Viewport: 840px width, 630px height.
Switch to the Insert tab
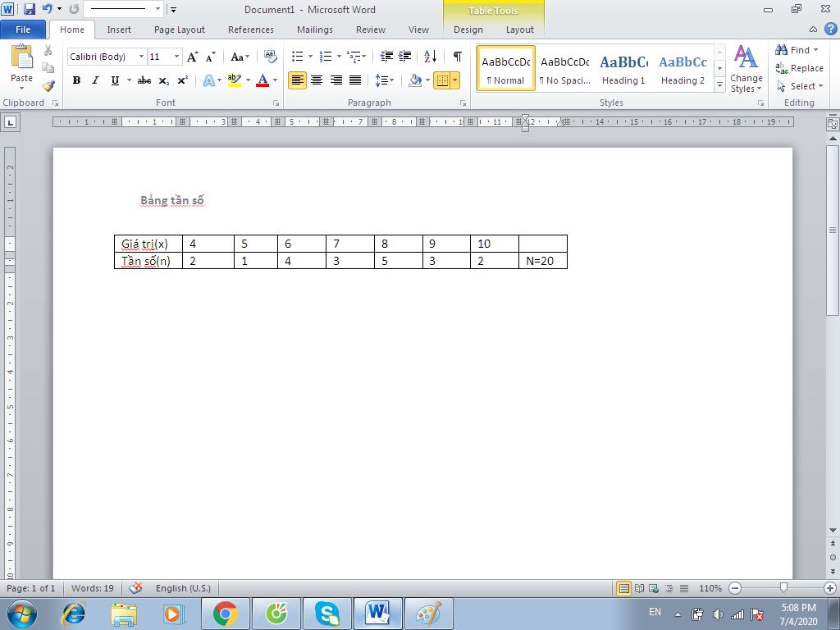(119, 30)
